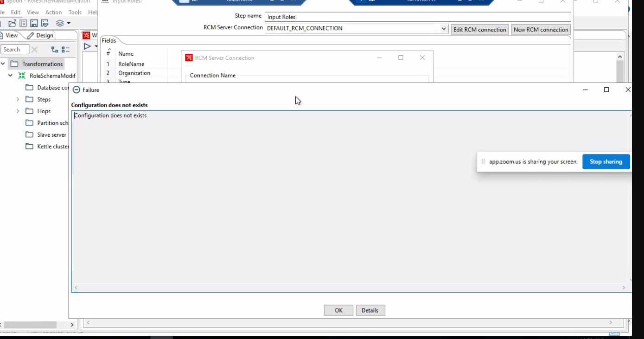Screen dimensions: 644x339
Task: Click scroll-right arrow in Failure message area
Action: pos(624,288)
